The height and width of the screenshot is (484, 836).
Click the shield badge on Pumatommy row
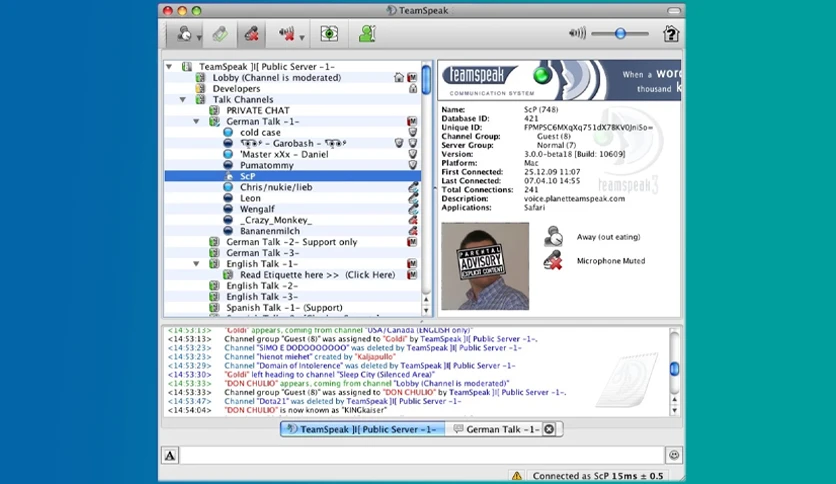coord(413,165)
